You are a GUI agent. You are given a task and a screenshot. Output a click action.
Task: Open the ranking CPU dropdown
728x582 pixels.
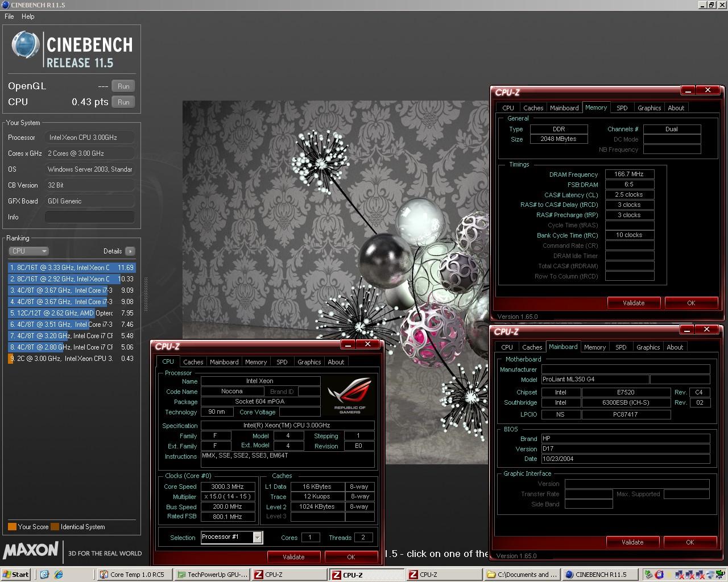point(28,251)
